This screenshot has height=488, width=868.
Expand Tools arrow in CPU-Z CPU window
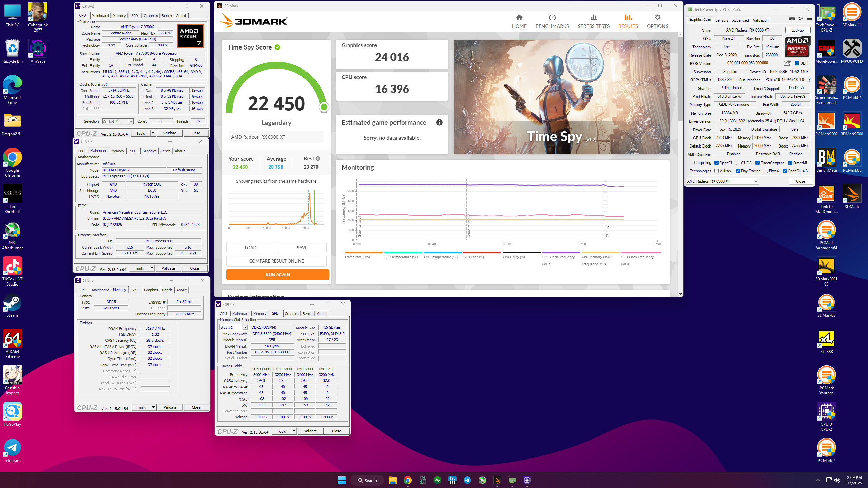[153, 133]
